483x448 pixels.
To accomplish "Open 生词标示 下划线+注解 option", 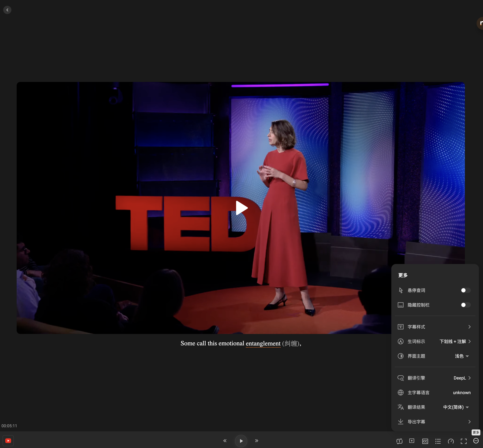I will (x=455, y=341).
